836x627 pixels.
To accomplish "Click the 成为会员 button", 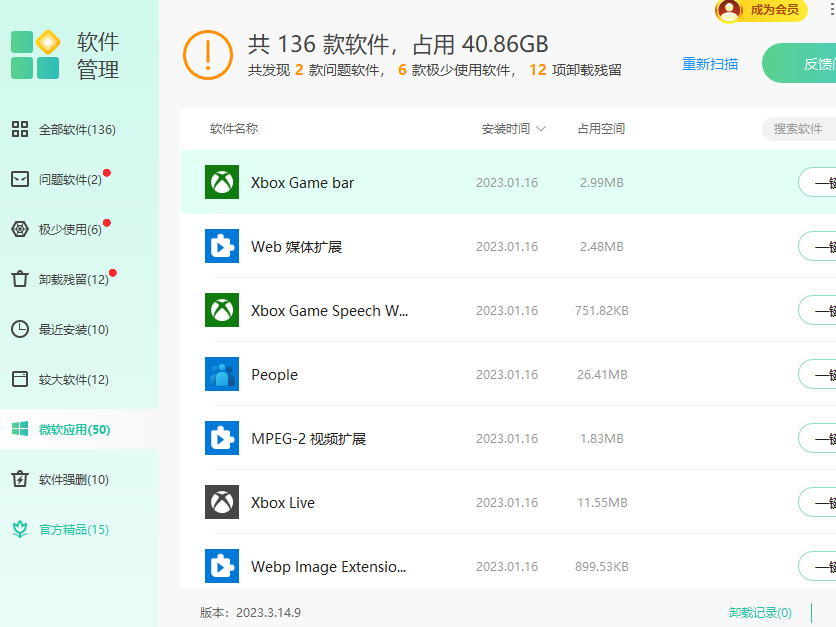I will pos(762,10).
